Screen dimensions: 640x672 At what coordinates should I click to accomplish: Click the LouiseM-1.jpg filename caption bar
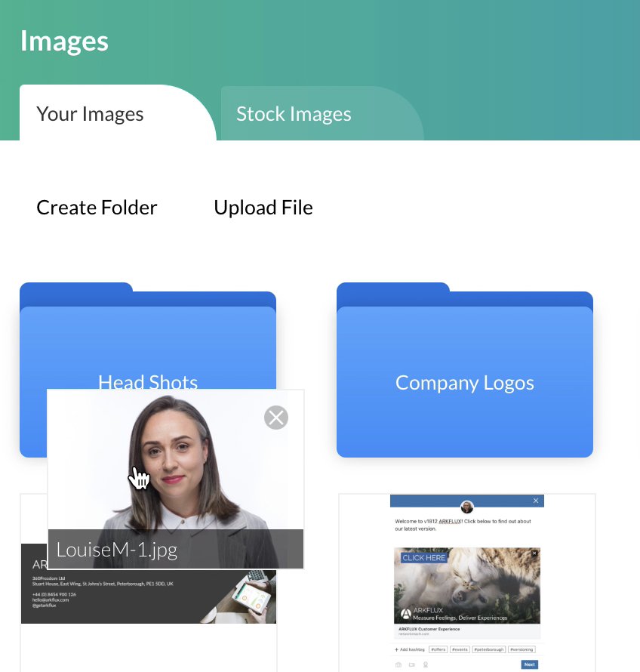click(176, 549)
